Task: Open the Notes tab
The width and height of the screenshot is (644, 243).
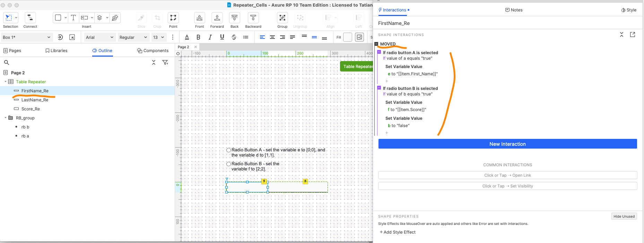Action: [x=514, y=10]
